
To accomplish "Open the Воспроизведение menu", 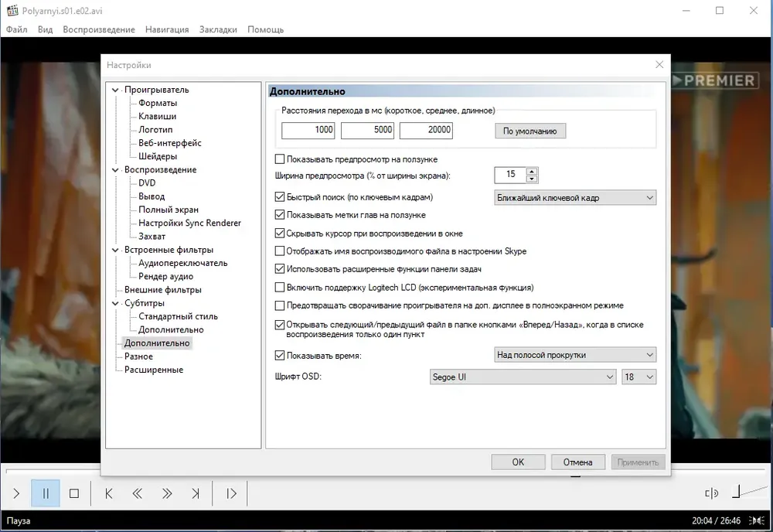I will point(99,29).
